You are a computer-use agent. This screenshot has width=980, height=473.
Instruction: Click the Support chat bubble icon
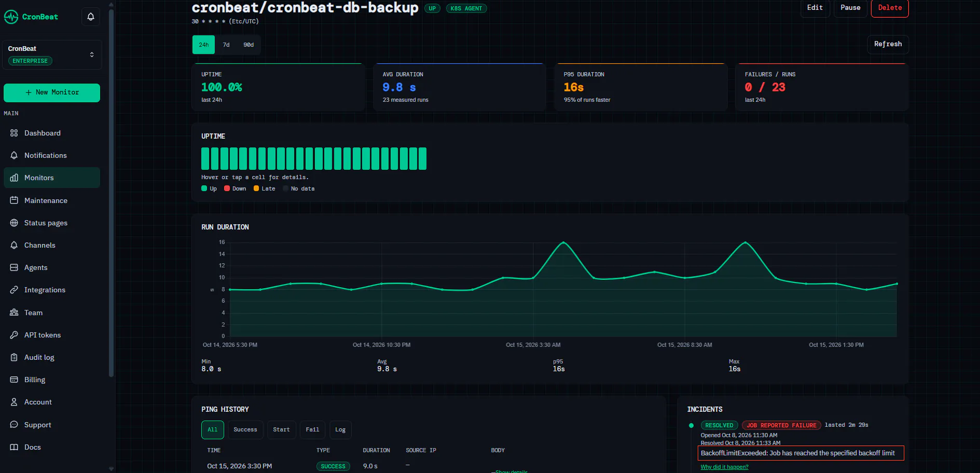point(14,425)
